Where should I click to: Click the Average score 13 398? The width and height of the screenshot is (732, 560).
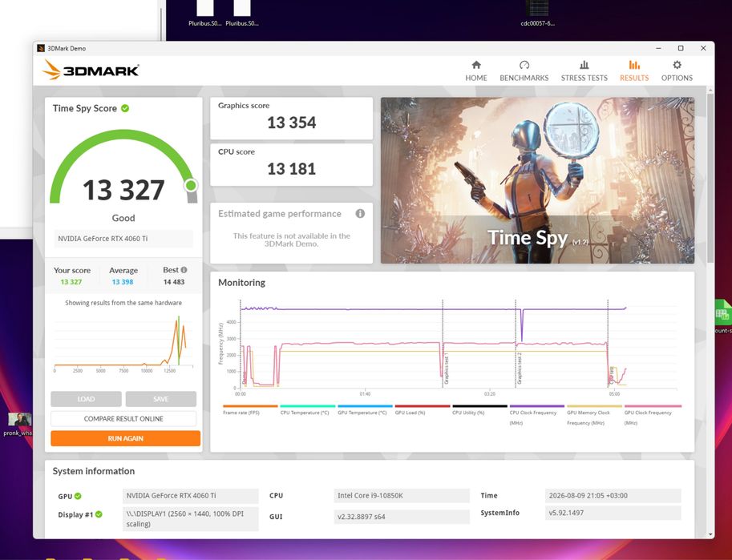pos(123,282)
